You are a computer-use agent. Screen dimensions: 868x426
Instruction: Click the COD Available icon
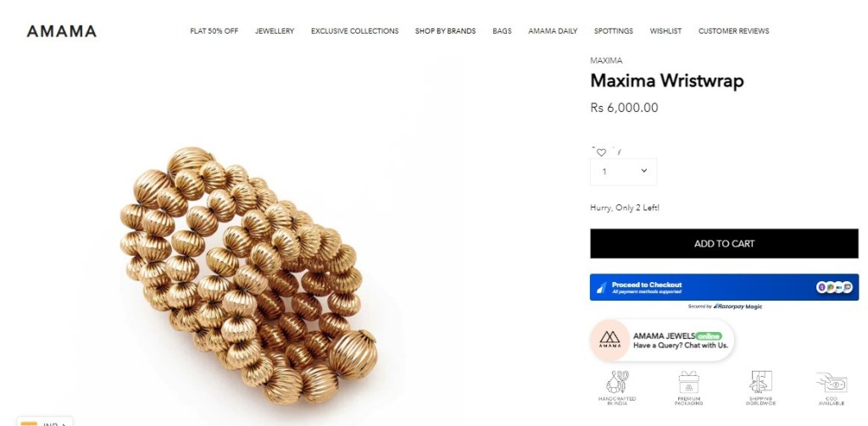coord(832,382)
